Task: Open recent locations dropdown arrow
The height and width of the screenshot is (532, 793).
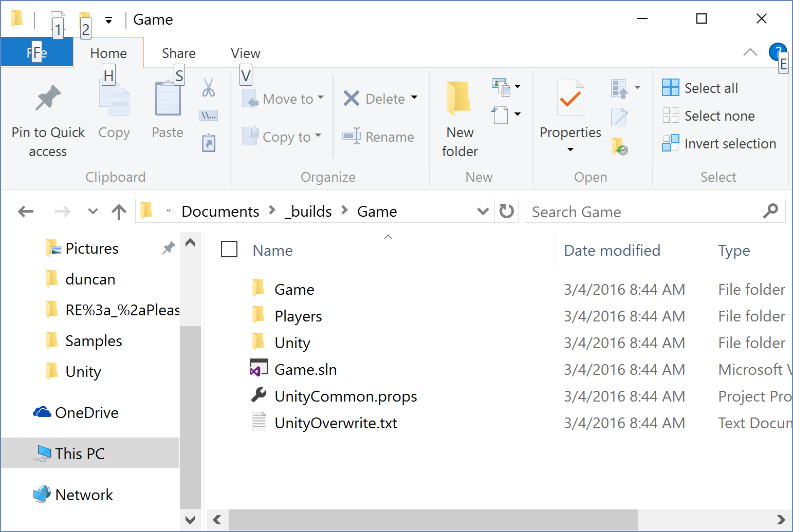Action: click(93, 211)
